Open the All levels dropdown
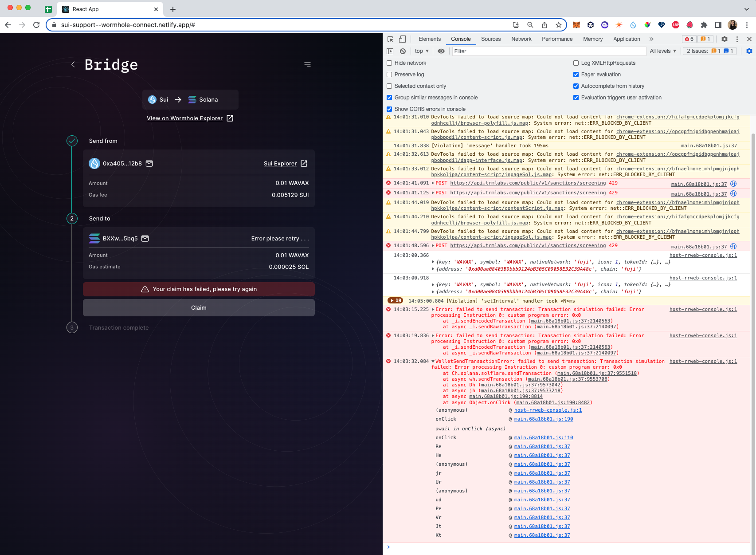The width and height of the screenshot is (756, 555). pyautogui.click(x=663, y=51)
